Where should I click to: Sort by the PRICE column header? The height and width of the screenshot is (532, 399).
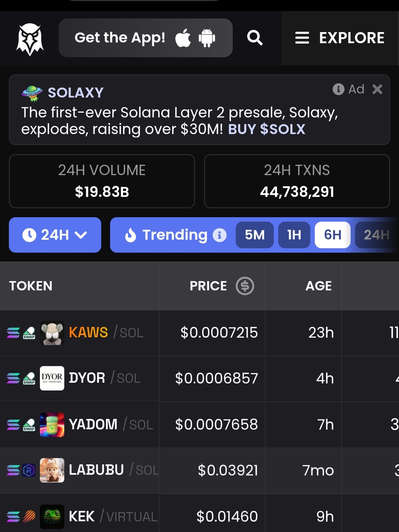point(208,286)
